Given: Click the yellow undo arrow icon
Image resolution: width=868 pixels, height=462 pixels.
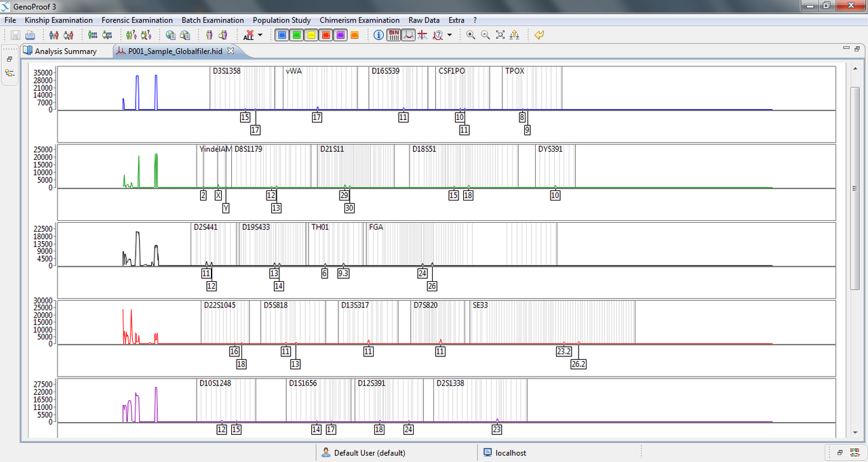Looking at the screenshot, I should tap(539, 35).
